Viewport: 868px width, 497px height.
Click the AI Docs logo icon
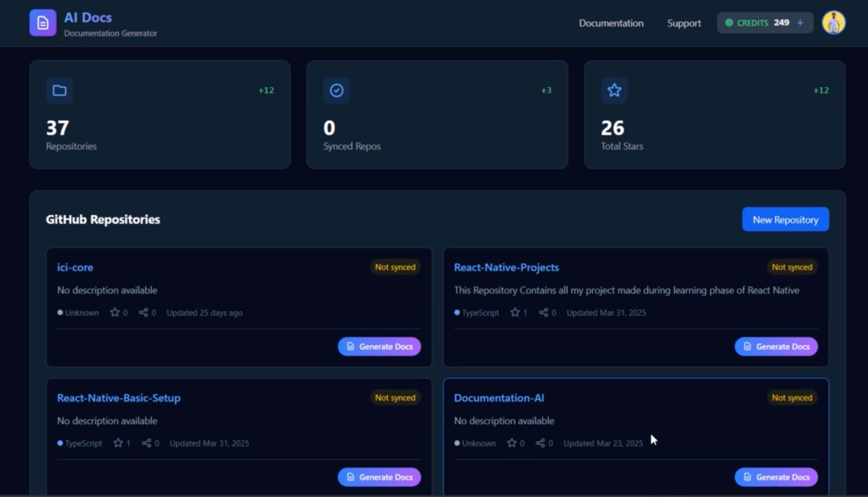(x=43, y=23)
